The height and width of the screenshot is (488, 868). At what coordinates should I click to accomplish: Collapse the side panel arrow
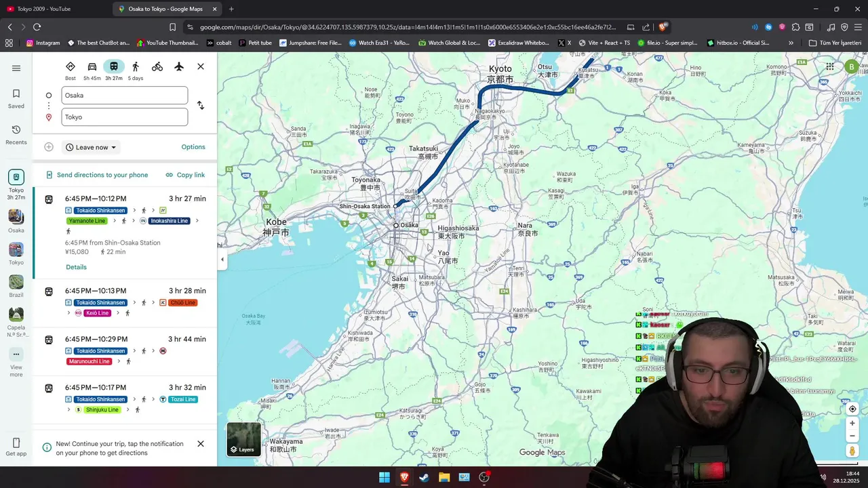[x=222, y=260]
